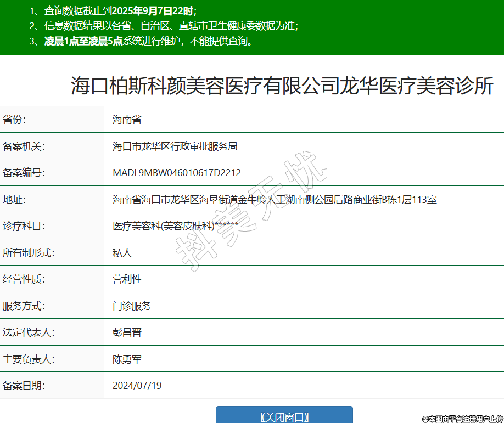
Task: Click the clinic name heading at top
Action: [282, 87]
